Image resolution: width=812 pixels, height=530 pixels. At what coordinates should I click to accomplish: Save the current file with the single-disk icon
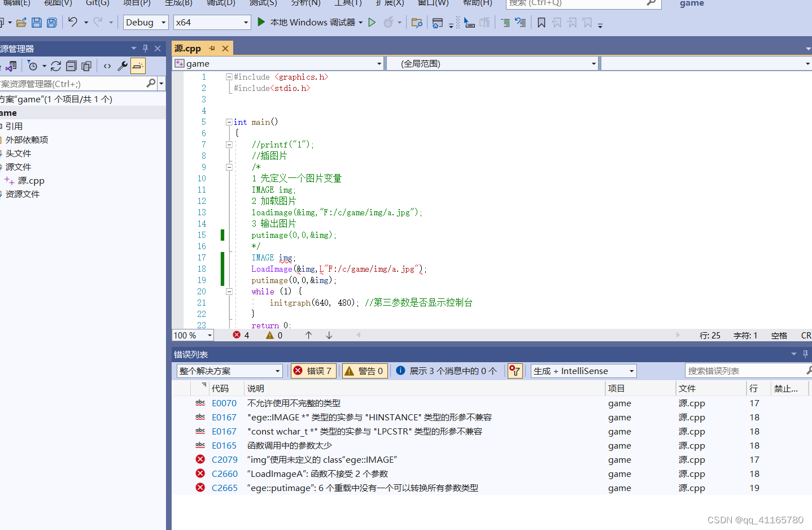pos(37,23)
